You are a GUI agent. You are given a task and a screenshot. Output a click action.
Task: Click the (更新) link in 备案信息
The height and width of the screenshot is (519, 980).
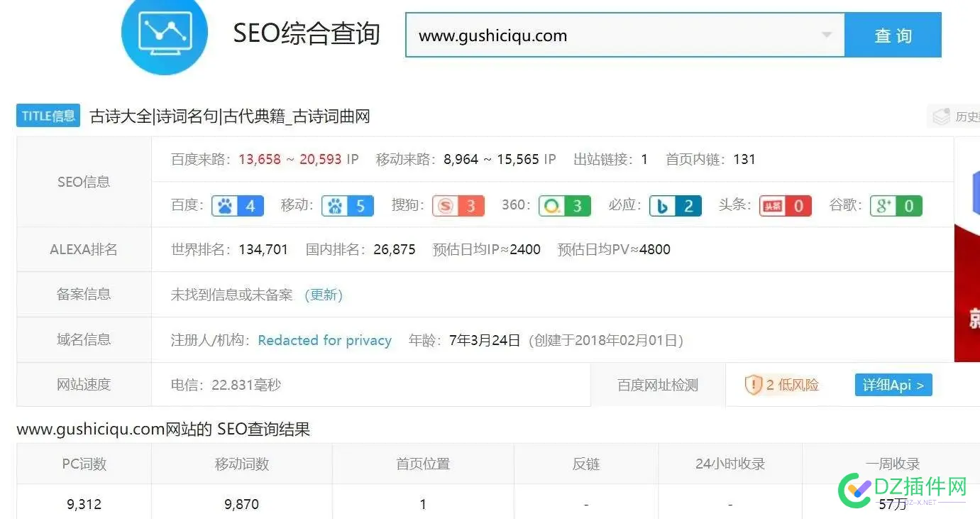click(x=324, y=295)
